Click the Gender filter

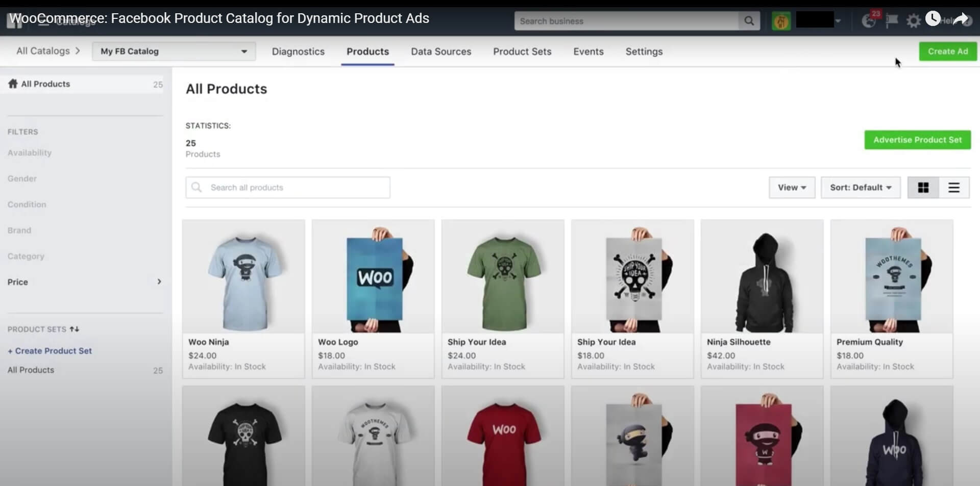[x=22, y=178]
